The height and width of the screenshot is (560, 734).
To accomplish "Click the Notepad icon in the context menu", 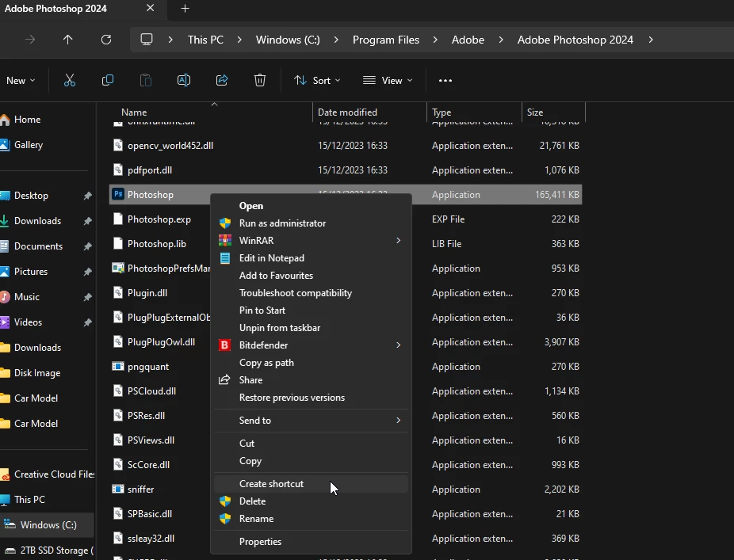I will coord(225,258).
